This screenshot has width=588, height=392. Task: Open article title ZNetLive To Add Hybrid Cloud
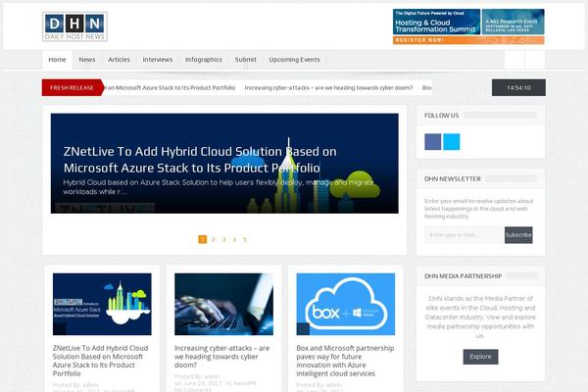[101, 361]
